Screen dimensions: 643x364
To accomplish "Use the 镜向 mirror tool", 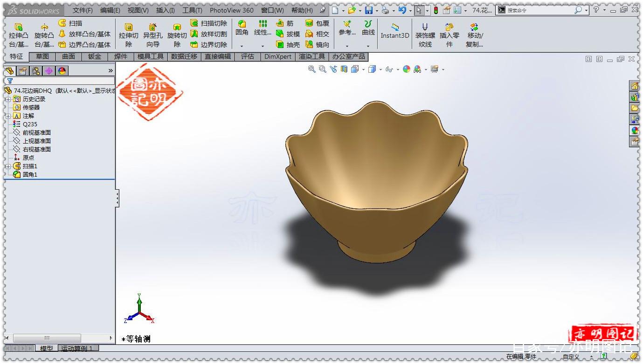I will click(317, 45).
